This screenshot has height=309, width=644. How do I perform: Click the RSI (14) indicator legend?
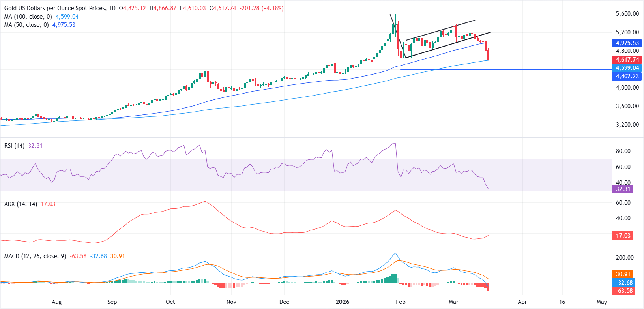pos(14,146)
